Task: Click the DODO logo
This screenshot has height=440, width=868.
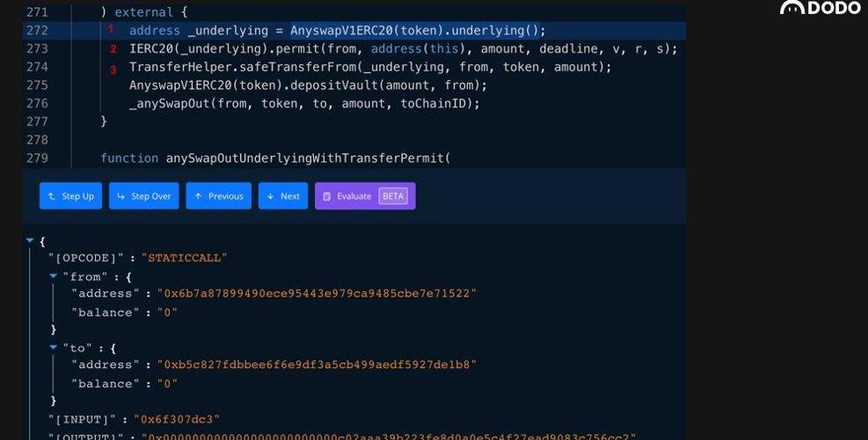Action: coord(821,9)
